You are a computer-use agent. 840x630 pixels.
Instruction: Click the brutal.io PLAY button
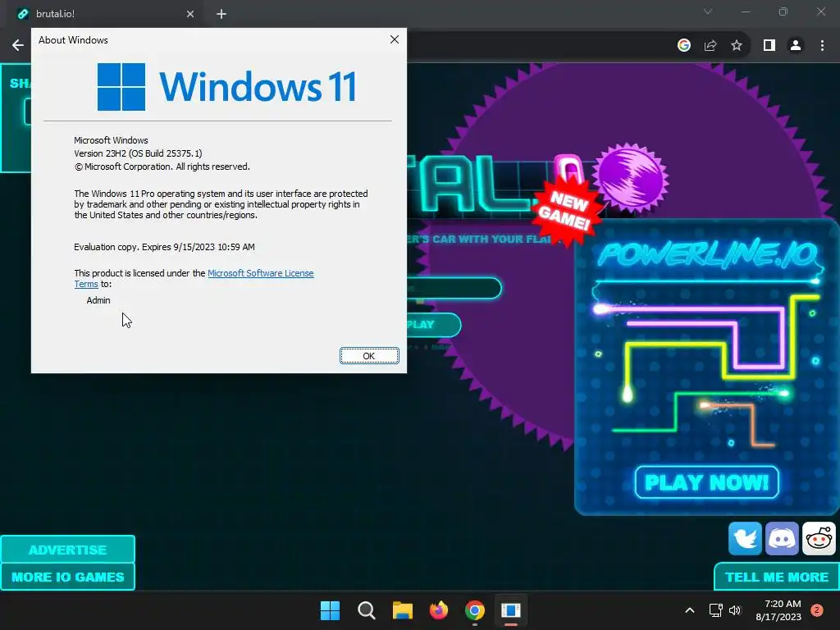434,325
